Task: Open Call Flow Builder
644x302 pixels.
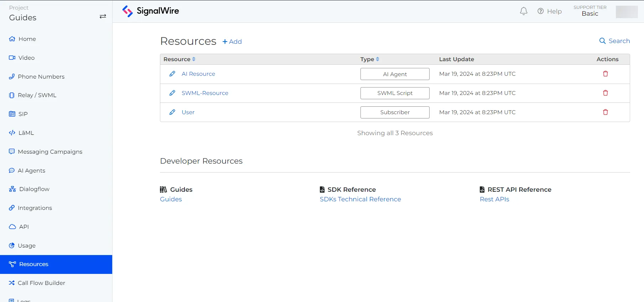Action: [56, 283]
